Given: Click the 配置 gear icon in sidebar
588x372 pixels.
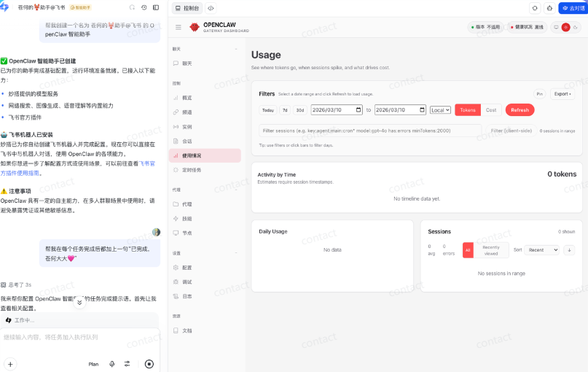Looking at the screenshot, I should coord(176,268).
